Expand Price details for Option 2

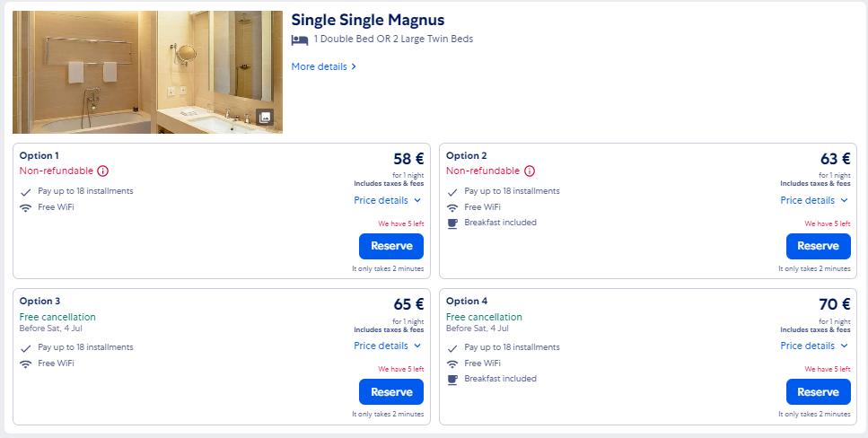click(x=814, y=200)
